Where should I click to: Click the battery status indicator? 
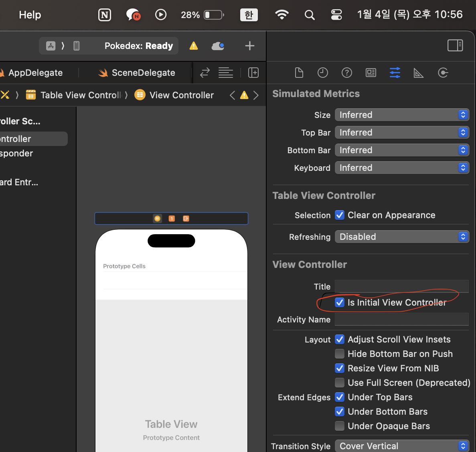coord(203,14)
